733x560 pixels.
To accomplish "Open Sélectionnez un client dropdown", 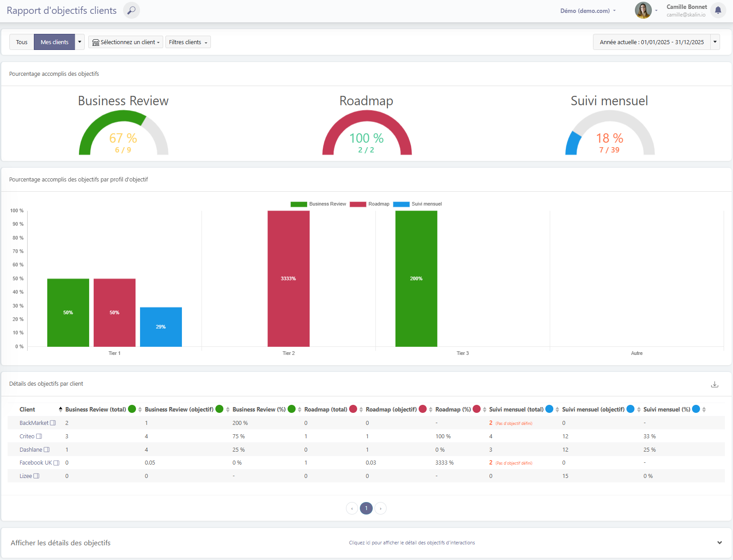I will click(x=126, y=42).
